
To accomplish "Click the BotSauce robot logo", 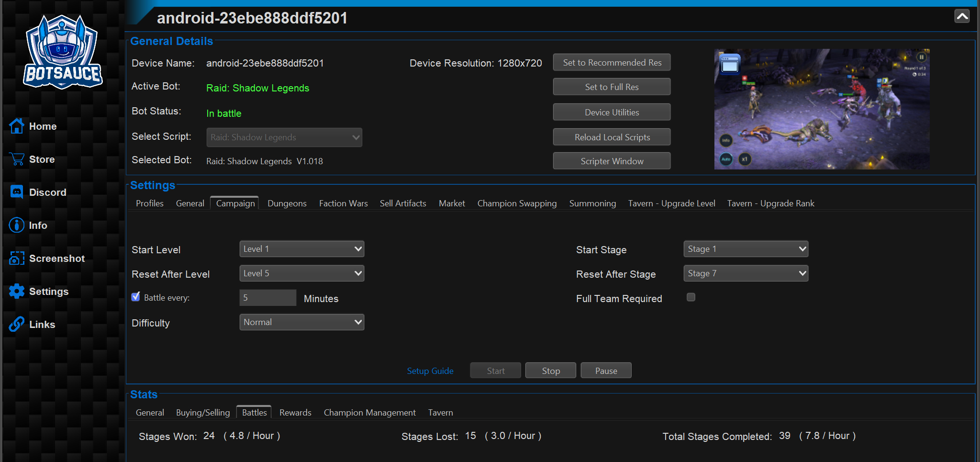I will [62, 53].
